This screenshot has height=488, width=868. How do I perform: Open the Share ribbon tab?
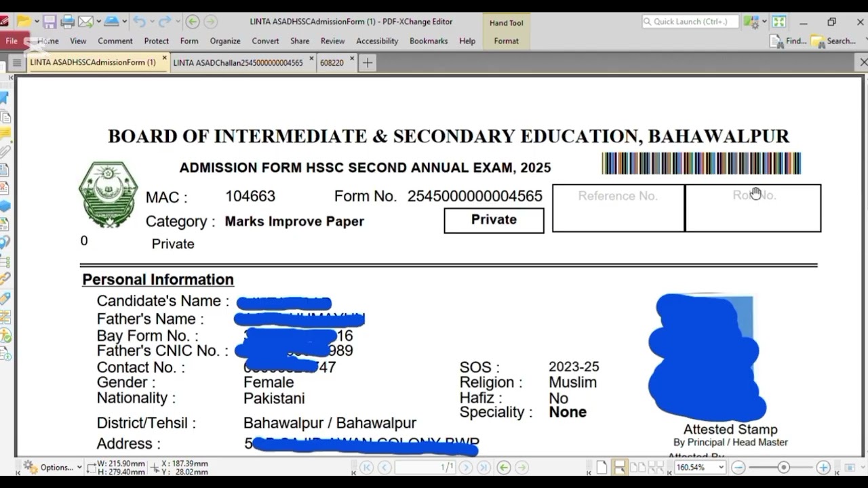pyautogui.click(x=300, y=41)
